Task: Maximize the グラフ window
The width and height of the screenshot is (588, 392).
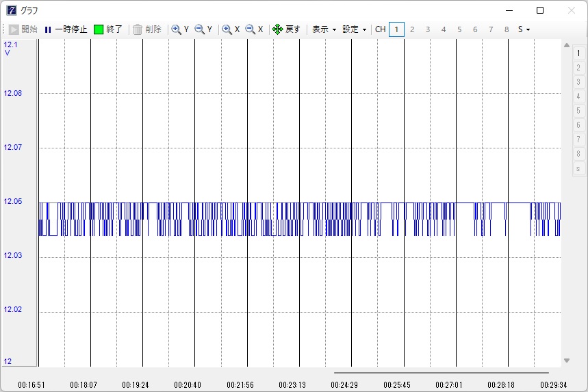Action: pos(540,10)
